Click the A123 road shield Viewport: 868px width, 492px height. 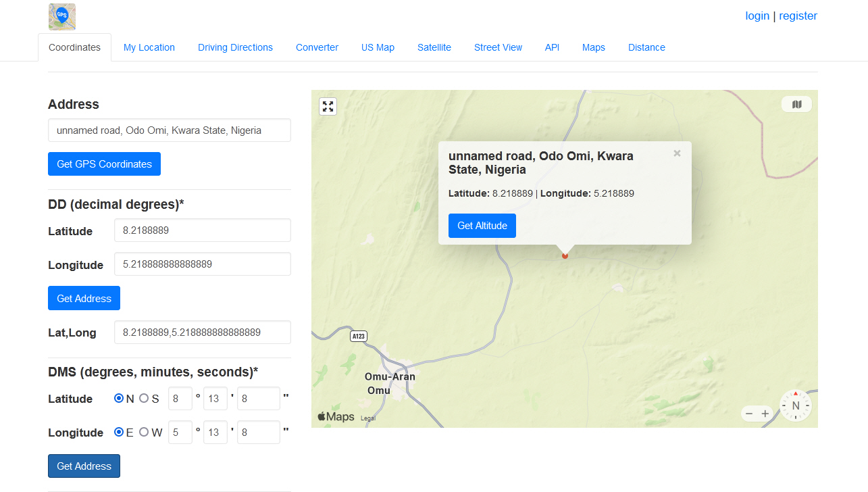(x=359, y=336)
